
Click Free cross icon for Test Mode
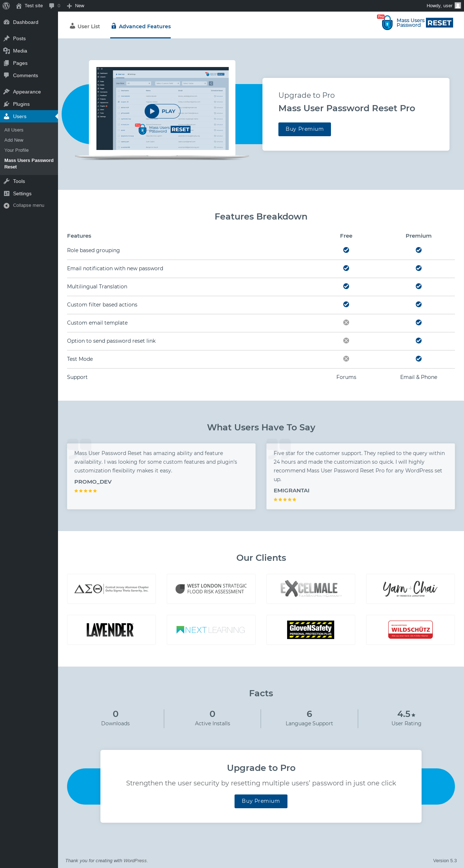click(x=346, y=359)
